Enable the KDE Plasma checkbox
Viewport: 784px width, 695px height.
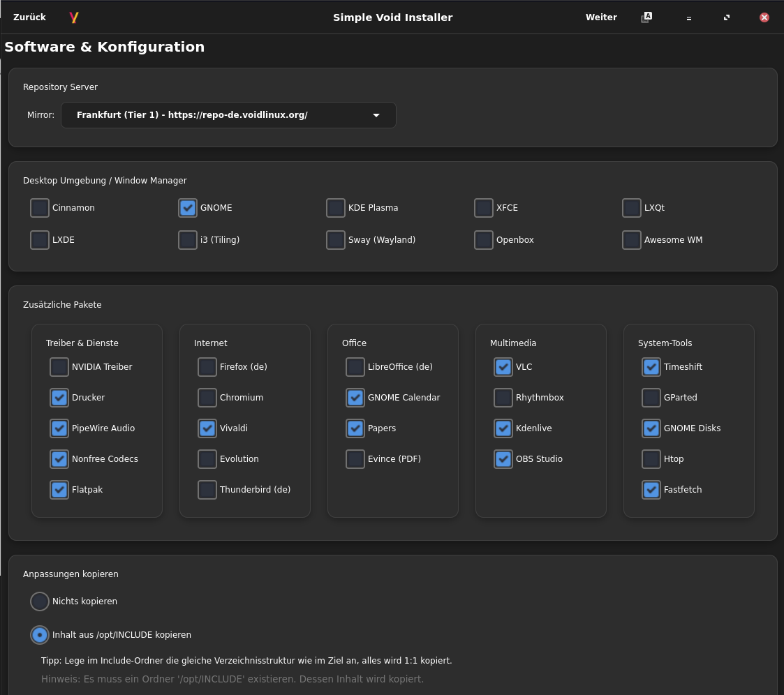tap(336, 208)
